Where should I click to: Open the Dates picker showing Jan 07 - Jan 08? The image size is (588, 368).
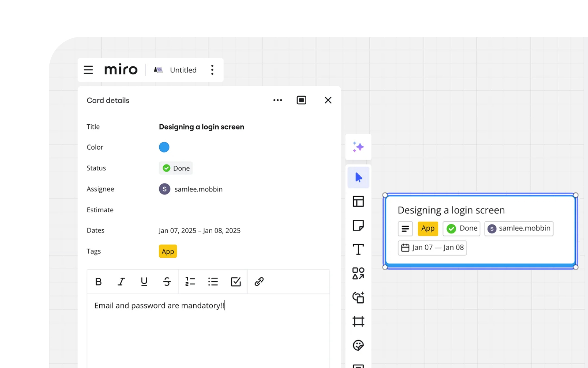(x=199, y=230)
